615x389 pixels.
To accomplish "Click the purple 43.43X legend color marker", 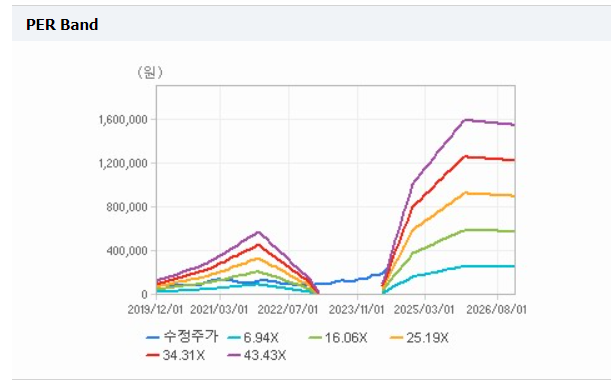I will (x=234, y=355).
